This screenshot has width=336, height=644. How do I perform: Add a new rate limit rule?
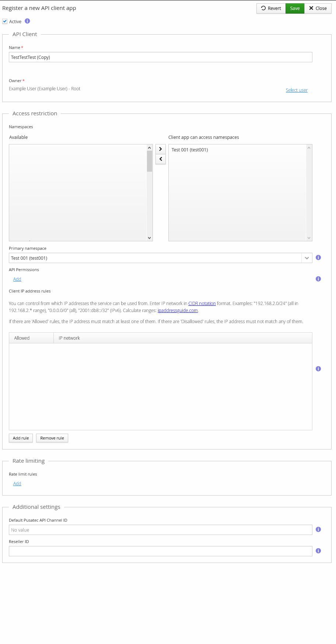coord(17,484)
